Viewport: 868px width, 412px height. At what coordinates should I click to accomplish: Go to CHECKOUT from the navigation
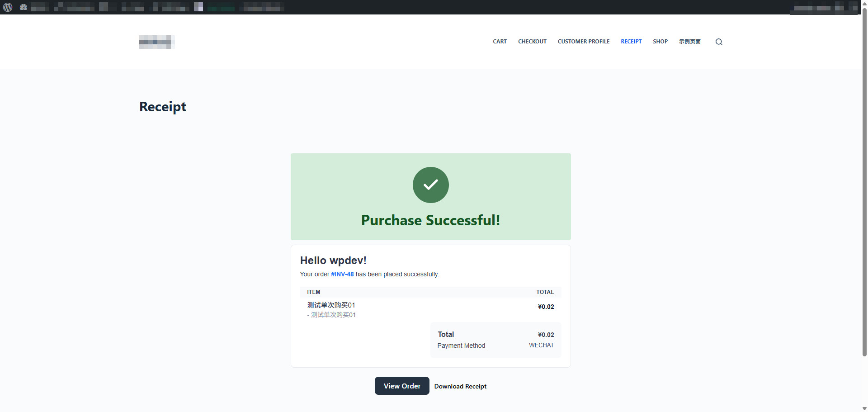click(x=532, y=41)
